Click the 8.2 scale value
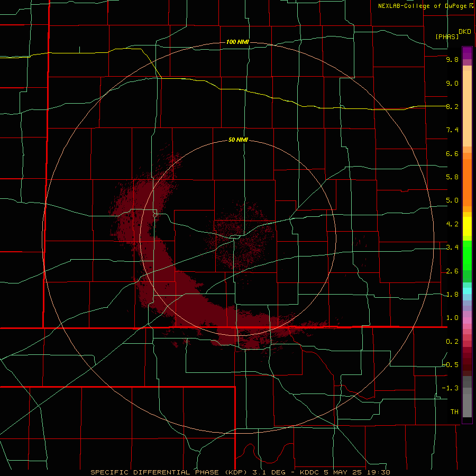This screenshot has height=476, width=476. (452, 106)
